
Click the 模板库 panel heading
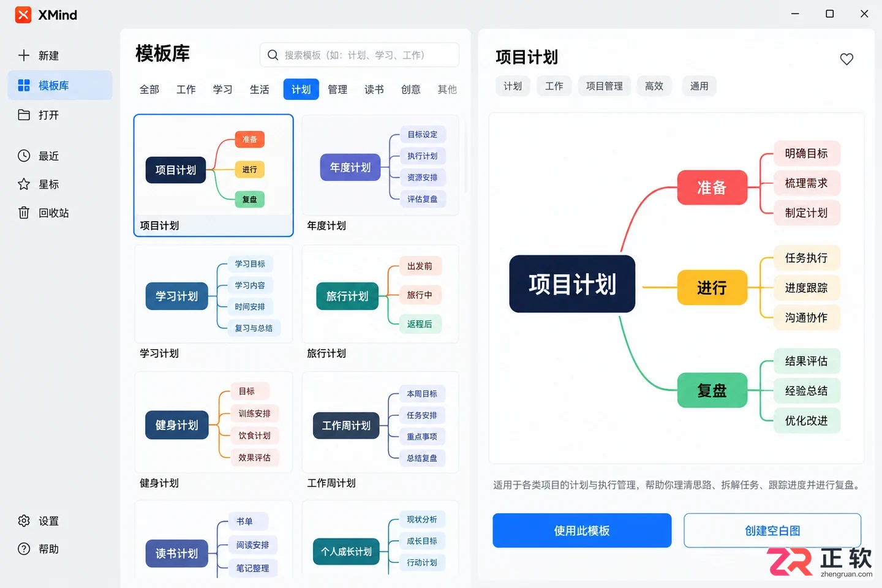(x=163, y=54)
